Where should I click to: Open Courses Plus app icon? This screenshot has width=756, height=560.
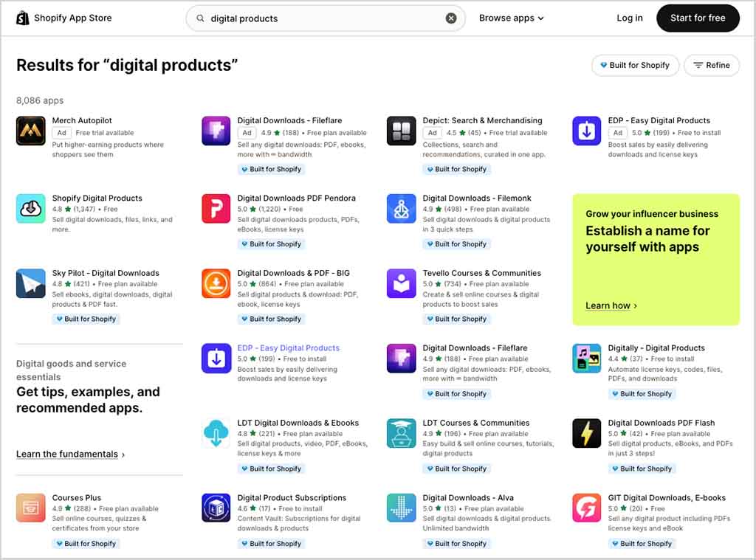point(31,508)
